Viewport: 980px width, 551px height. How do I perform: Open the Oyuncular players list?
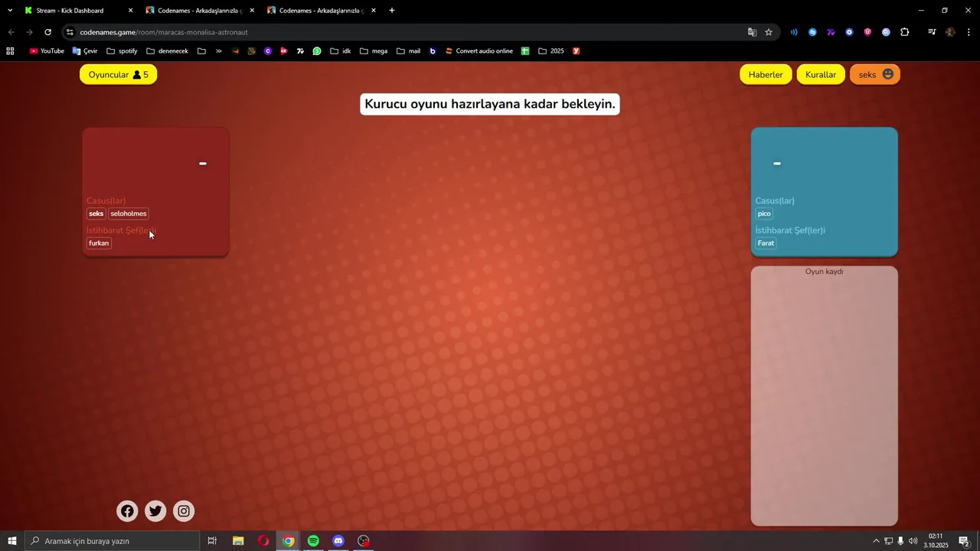coord(119,74)
